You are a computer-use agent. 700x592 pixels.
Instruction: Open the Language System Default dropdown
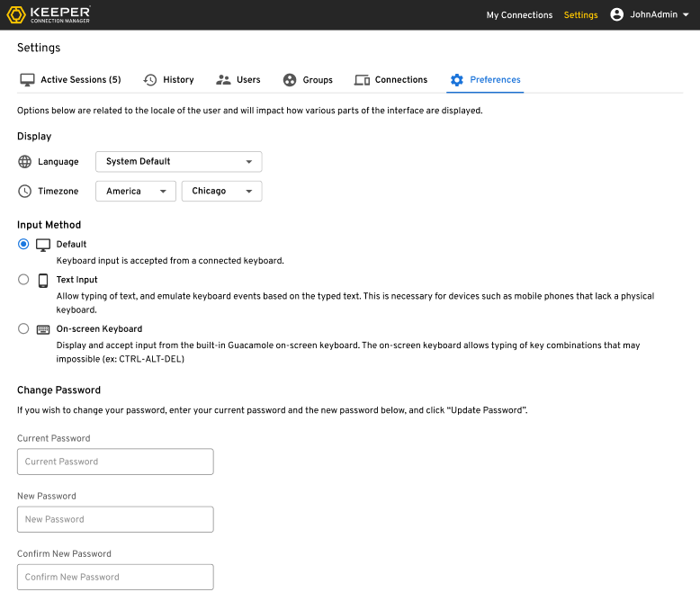pyautogui.click(x=178, y=162)
